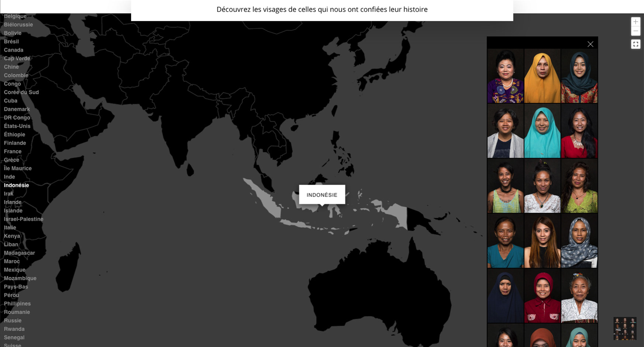The width and height of the screenshot is (644, 347).
Task: Open portrait of woman with long auburn hair
Action: [542, 241]
